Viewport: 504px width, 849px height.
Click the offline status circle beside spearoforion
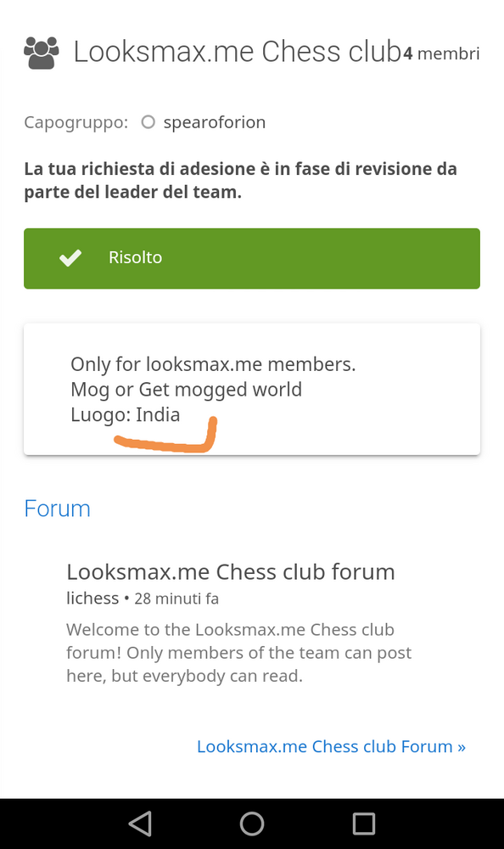148,121
